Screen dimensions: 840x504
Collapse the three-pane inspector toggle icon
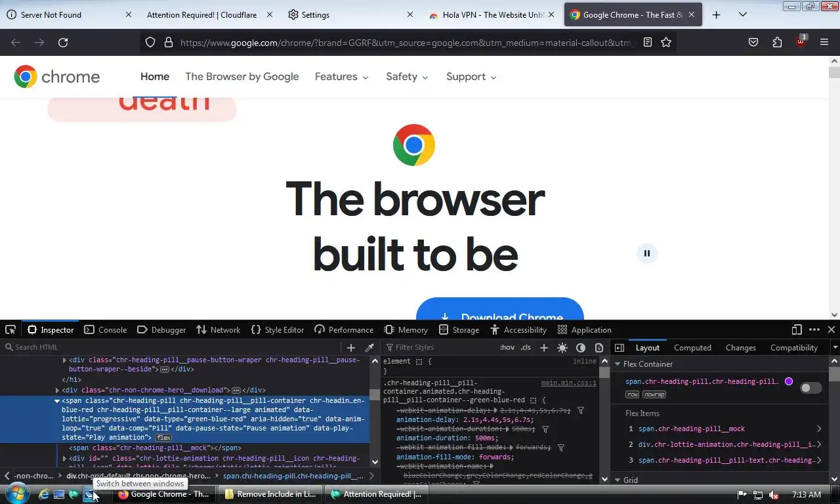619,348
